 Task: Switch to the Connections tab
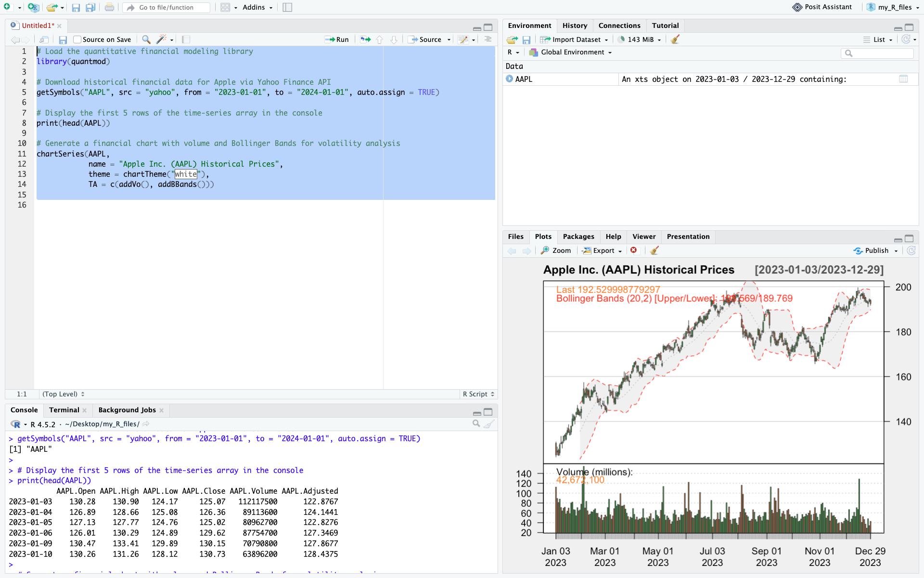coord(619,26)
